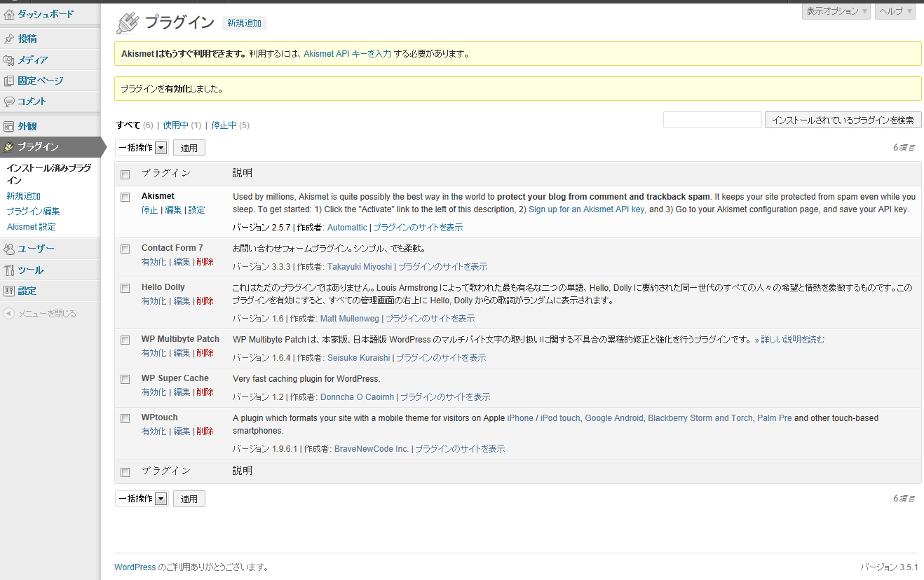Open the bottom 一括操作 bulk actions dropdown
924x580 pixels.
(142, 499)
